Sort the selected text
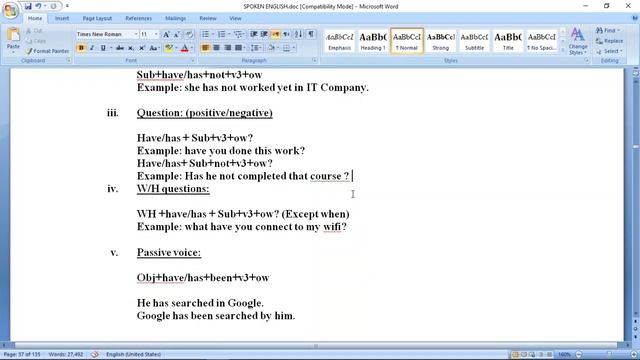Viewport: 640px width, 360px height. point(298,34)
